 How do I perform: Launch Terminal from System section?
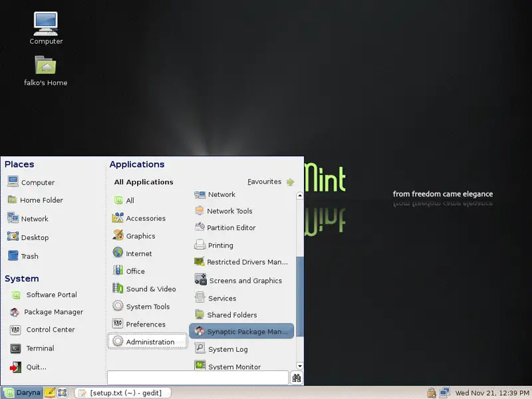pos(32,348)
